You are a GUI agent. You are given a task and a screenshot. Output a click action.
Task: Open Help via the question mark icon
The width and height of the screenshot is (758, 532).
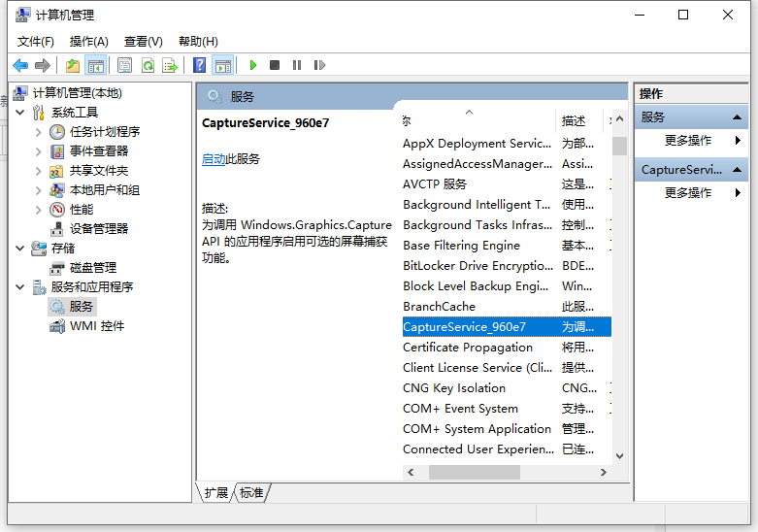click(x=199, y=65)
